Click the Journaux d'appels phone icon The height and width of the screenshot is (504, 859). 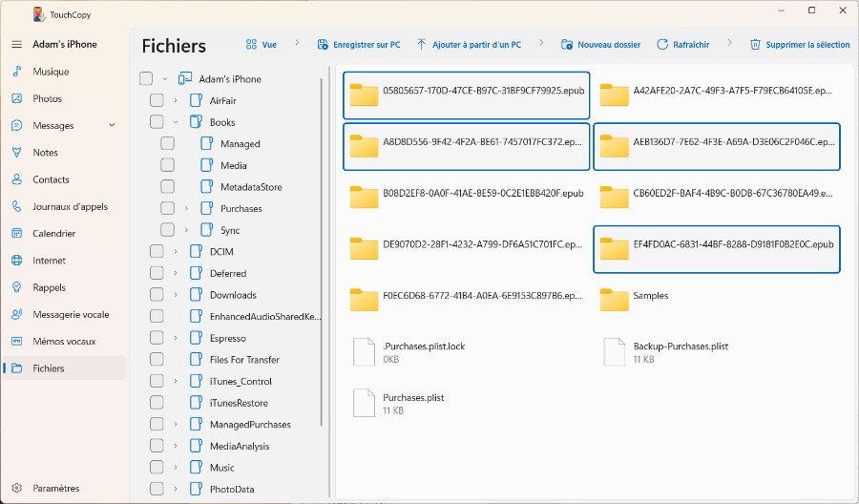(16, 206)
